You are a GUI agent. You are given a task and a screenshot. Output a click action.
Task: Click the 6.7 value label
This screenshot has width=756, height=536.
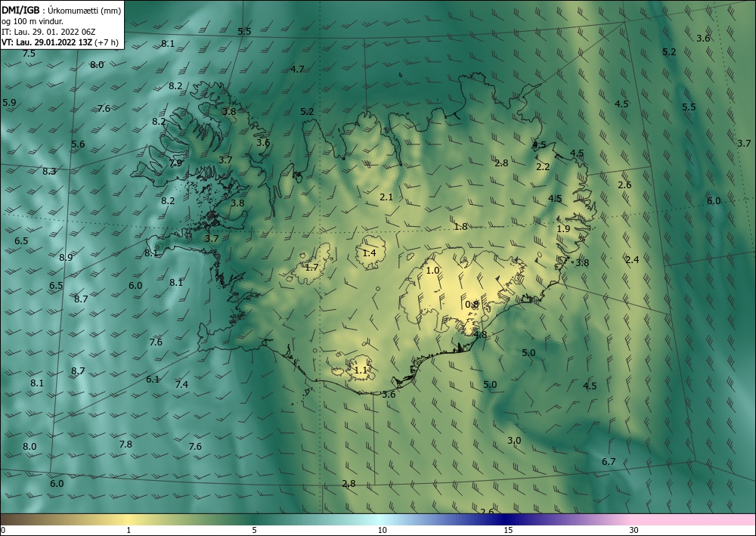pos(609,461)
